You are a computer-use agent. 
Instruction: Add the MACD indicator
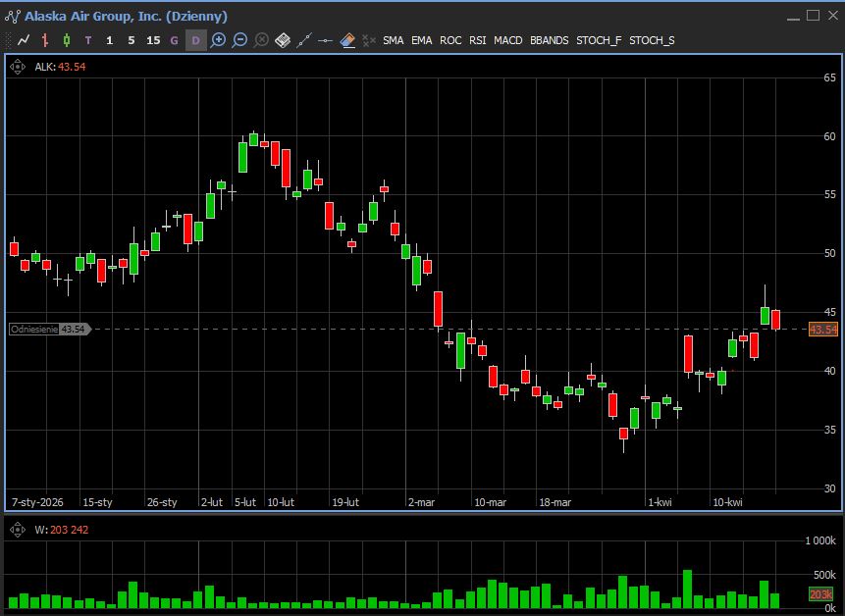[x=507, y=40]
